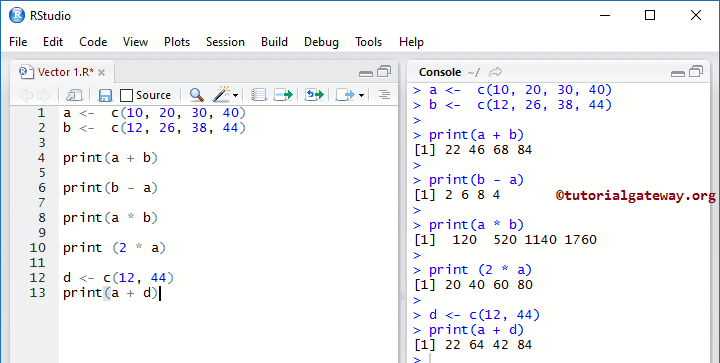Open the Help menu

[x=411, y=42]
